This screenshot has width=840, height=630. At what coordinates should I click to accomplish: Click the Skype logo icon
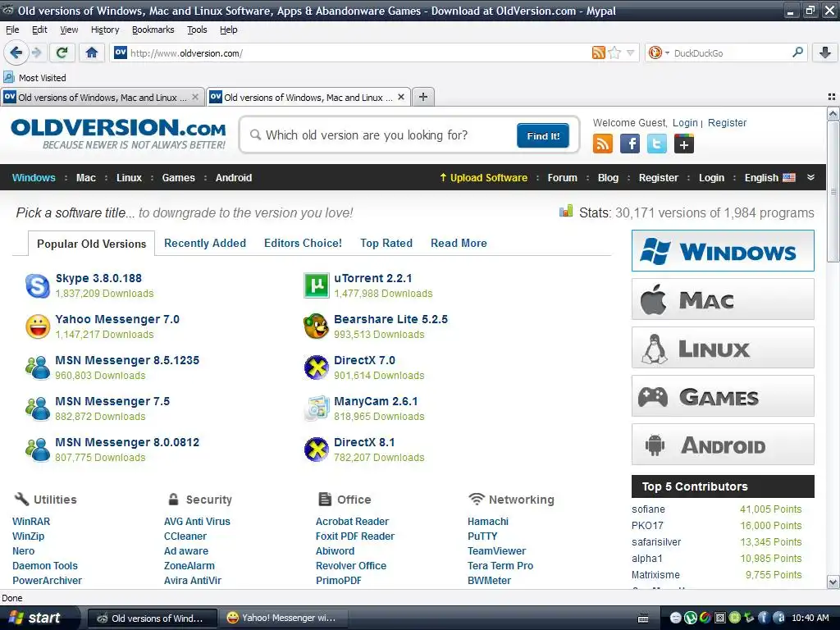point(38,285)
